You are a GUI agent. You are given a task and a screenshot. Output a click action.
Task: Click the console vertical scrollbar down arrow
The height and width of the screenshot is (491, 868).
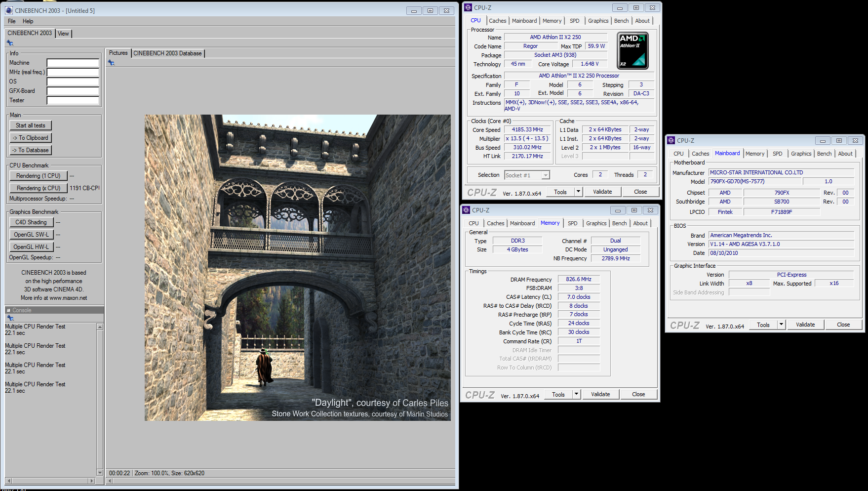click(100, 473)
